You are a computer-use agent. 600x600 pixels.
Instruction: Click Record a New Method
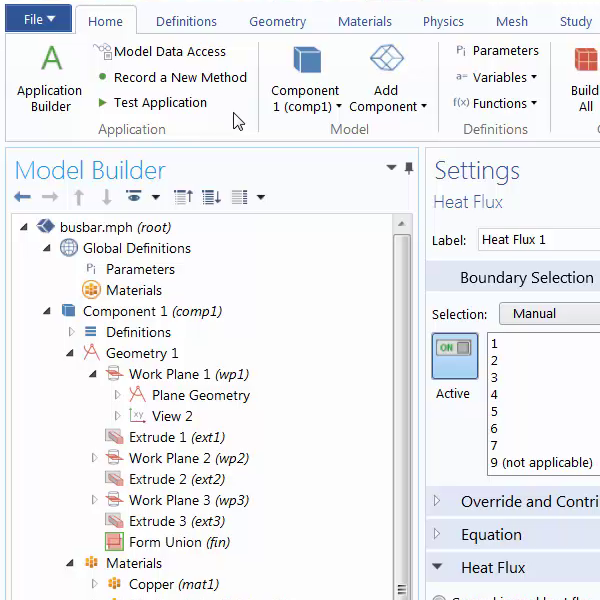click(x=179, y=77)
